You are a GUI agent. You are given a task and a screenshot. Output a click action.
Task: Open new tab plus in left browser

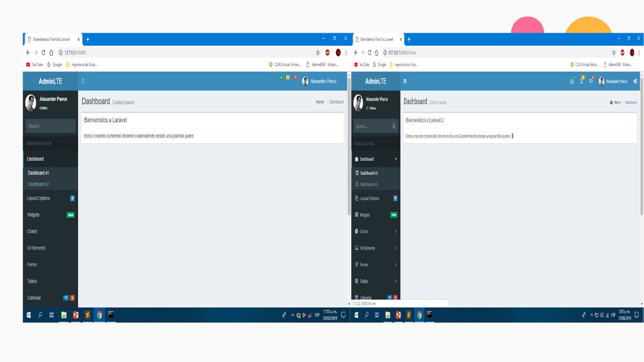[x=87, y=40]
